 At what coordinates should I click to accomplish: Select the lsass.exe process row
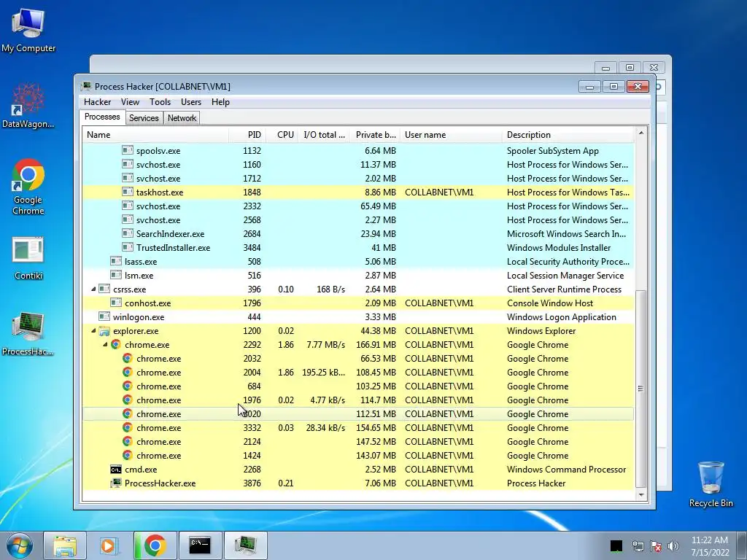click(x=358, y=262)
